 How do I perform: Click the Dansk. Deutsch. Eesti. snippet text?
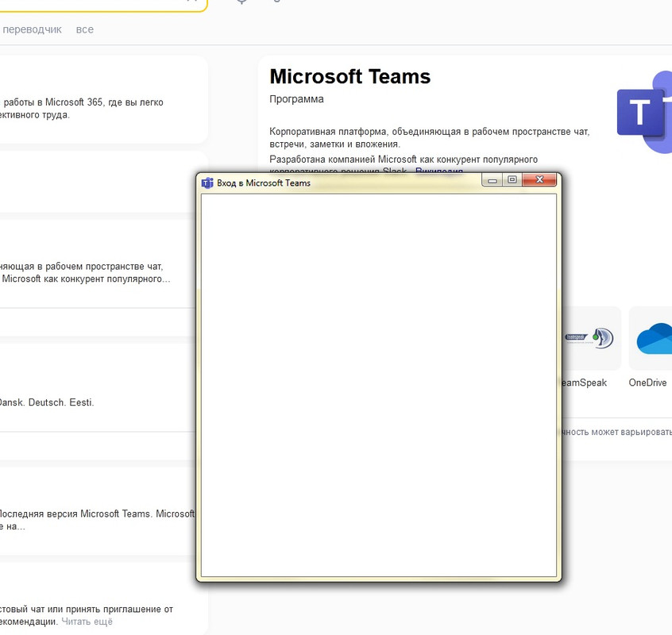(x=46, y=402)
